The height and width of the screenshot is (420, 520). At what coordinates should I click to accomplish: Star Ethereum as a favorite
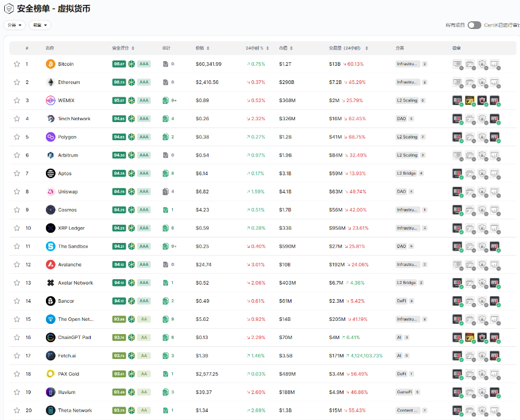17,82
